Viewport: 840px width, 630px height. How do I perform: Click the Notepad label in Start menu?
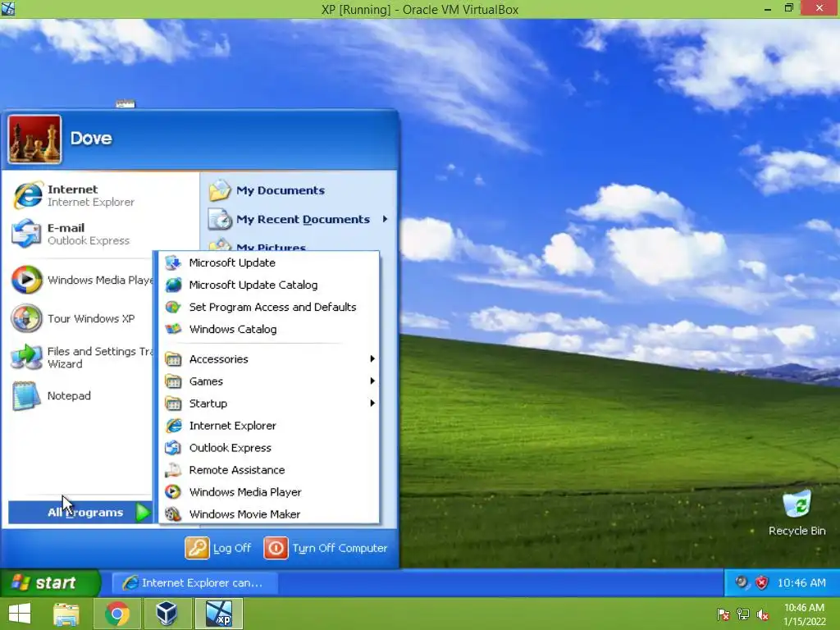point(69,396)
